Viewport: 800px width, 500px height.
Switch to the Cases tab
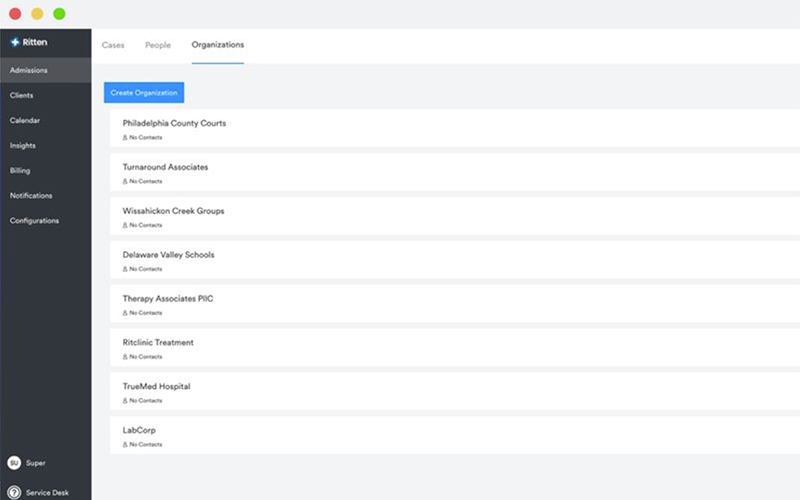pyautogui.click(x=113, y=45)
